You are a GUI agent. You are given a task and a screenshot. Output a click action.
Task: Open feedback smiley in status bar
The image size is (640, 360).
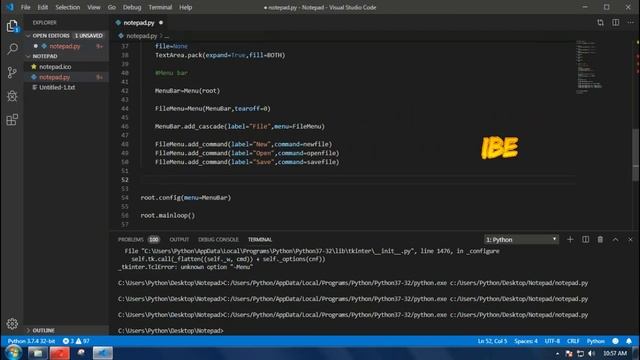pos(615,341)
